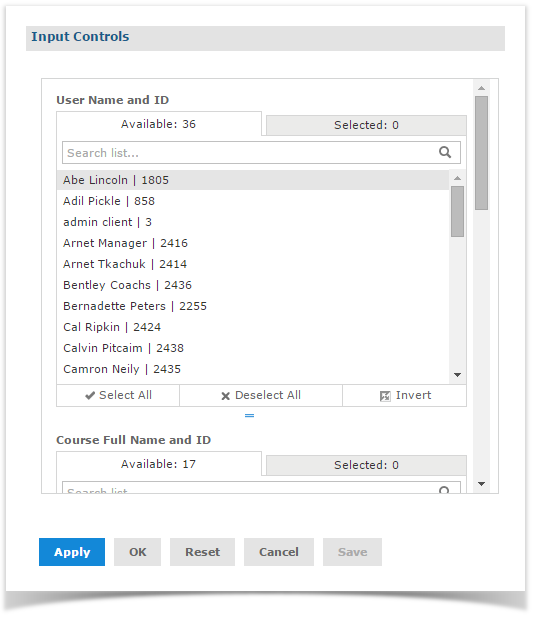Open the Available: 36 tab
The width and height of the screenshot is (539, 620).
pyautogui.click(x=159, y=124)
